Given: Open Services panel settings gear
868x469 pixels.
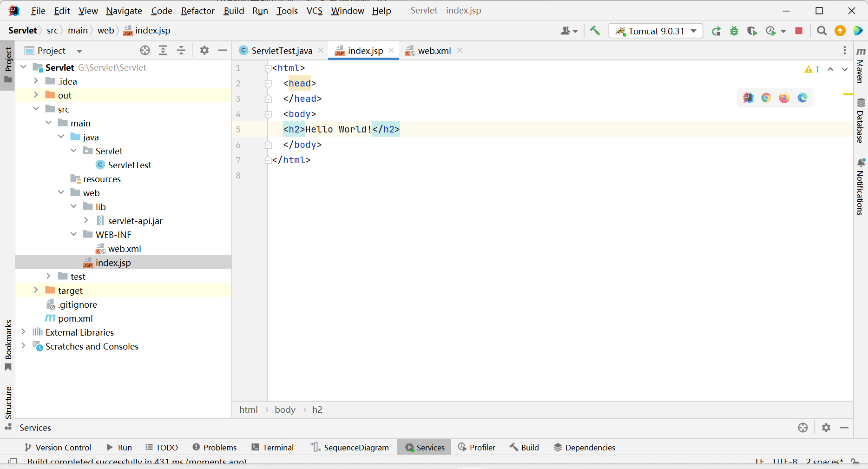Looking at the screenshot, I should [x=826, y=428].
